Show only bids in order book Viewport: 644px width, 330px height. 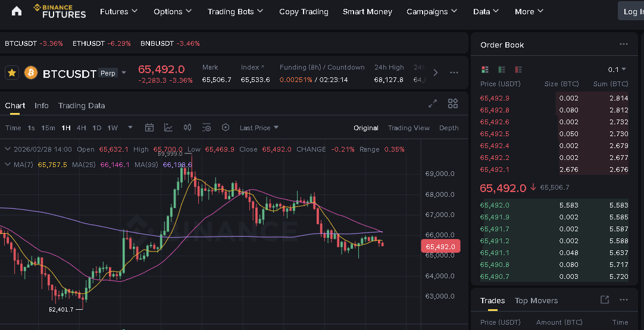point(502,70)
